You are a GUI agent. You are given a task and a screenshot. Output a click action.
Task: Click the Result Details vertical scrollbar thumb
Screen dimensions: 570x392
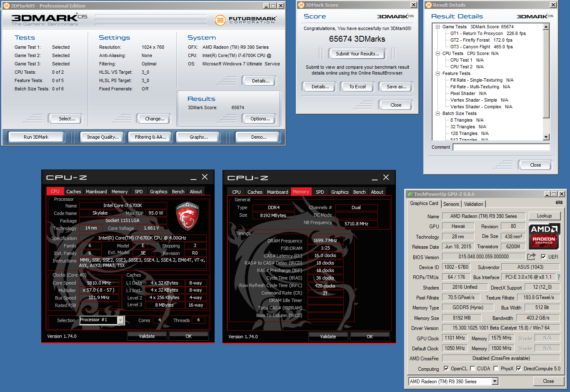(x=546, y=74)
